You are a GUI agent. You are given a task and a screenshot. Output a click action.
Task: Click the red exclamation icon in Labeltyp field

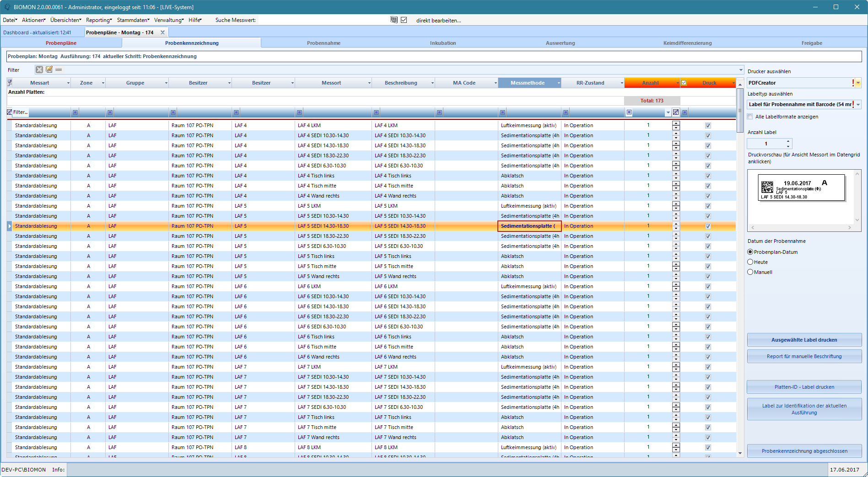click(853, 104)
